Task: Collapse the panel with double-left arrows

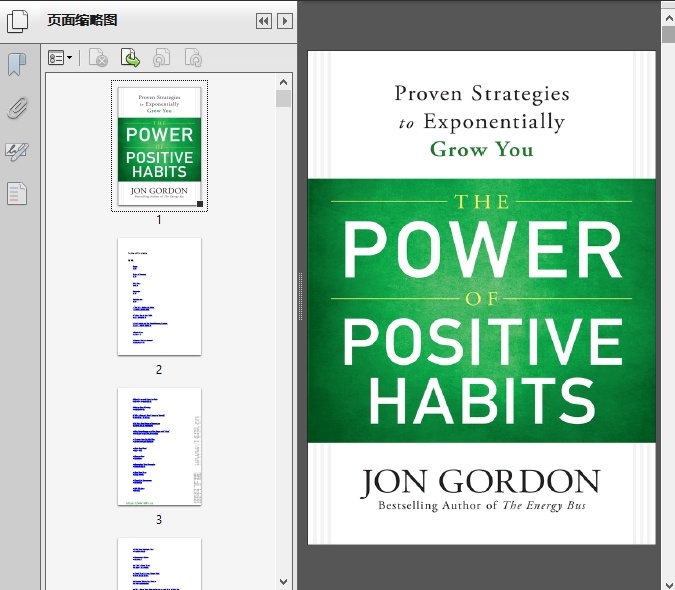Action: click(x=263, y=21)
